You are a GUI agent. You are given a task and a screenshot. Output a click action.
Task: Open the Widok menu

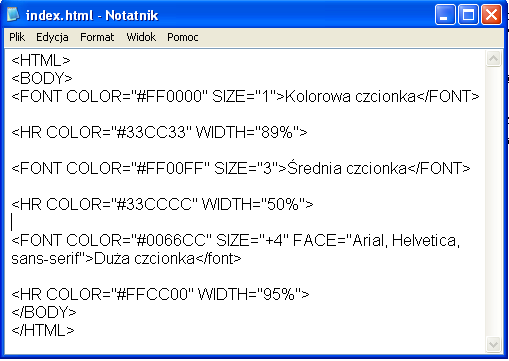tap(141, 37)
